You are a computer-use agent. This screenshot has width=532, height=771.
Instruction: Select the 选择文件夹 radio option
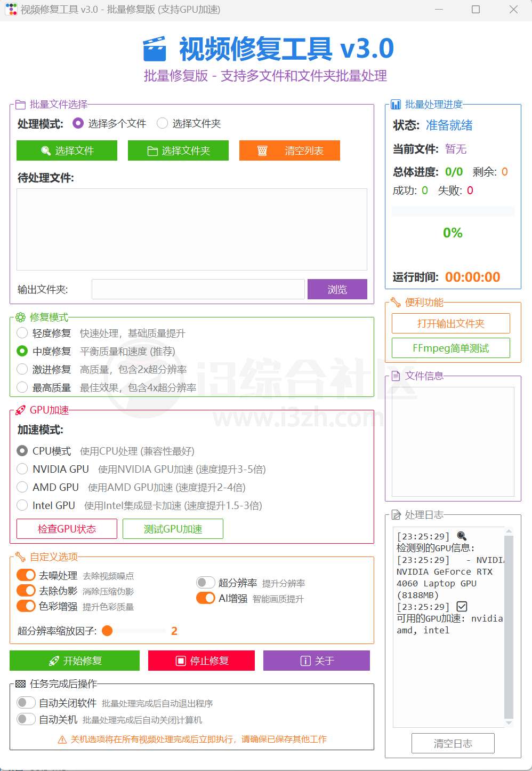click(162, 123)
